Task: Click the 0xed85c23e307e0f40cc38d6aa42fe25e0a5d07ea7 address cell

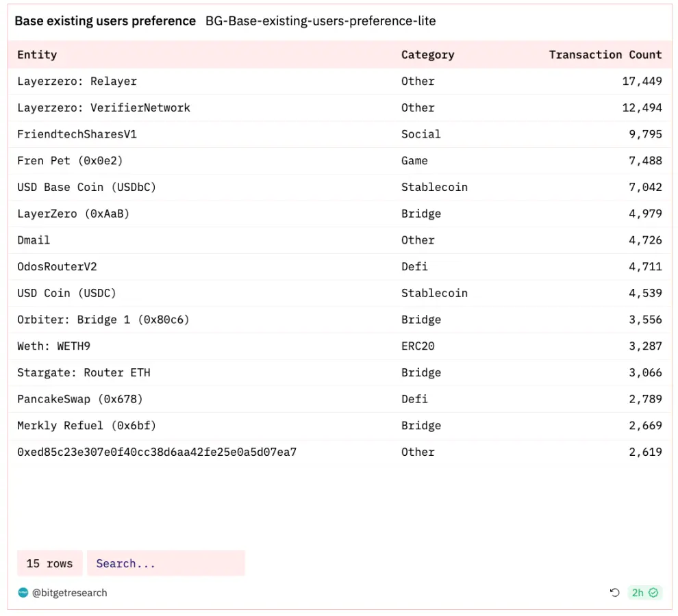Action: [x=157, y=452]
